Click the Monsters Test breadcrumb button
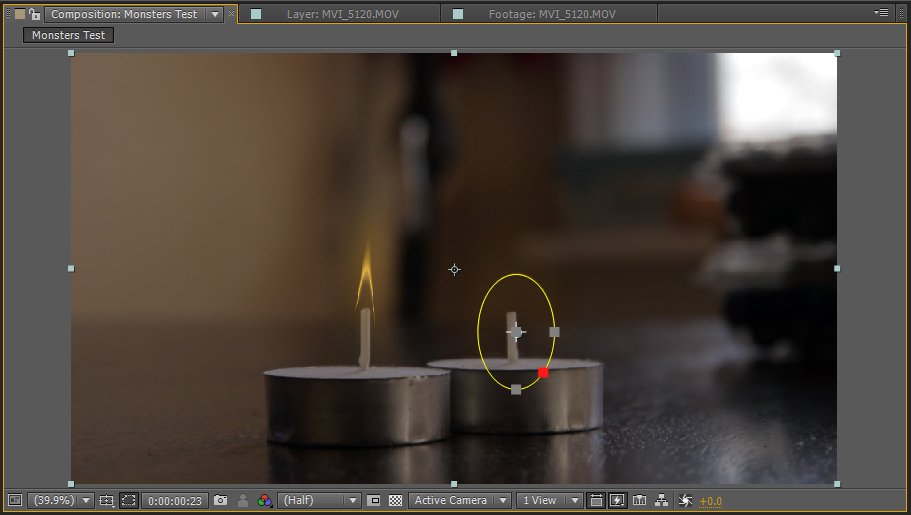The width and height of the screenshot is (911, 515). [69, 35]
